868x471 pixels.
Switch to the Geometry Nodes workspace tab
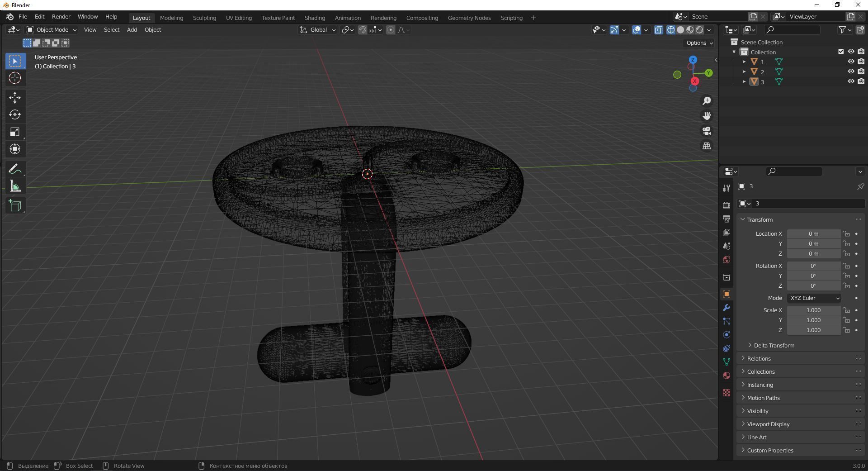pos(469,18)
